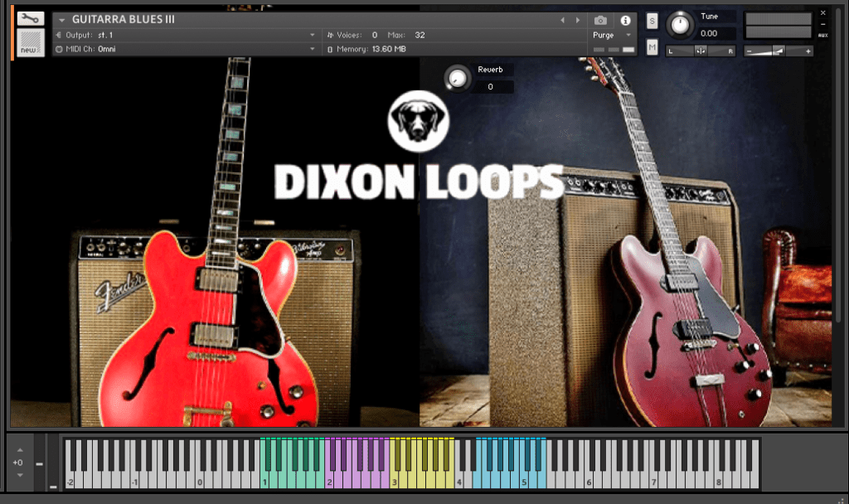The image size is (849, 504).
Task: Open the MIDI Ch Omni dropdown
Action: (313, 49)
